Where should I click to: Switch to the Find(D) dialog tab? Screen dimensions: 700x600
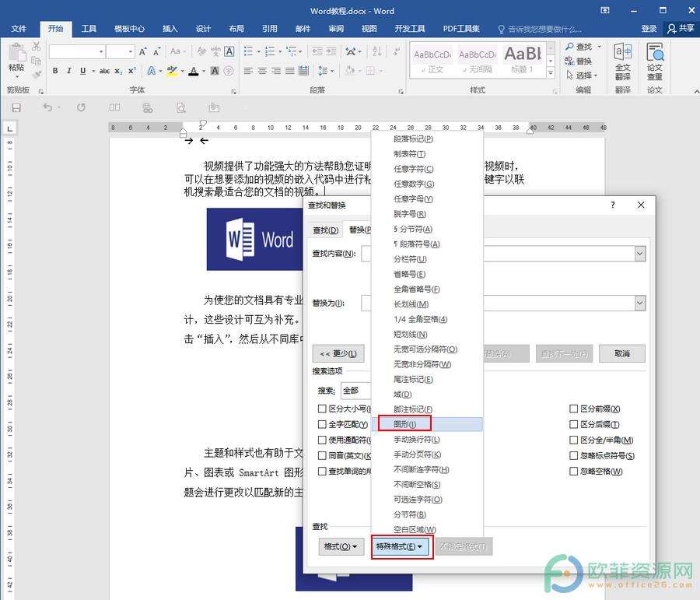pyautogui.click(x=325, y=230)
